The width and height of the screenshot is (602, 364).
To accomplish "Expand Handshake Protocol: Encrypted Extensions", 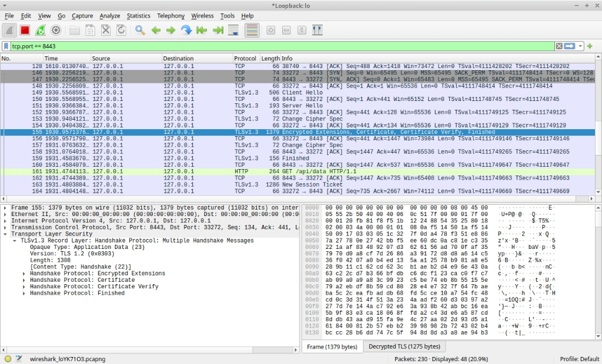I will click(x=24, y=274).
